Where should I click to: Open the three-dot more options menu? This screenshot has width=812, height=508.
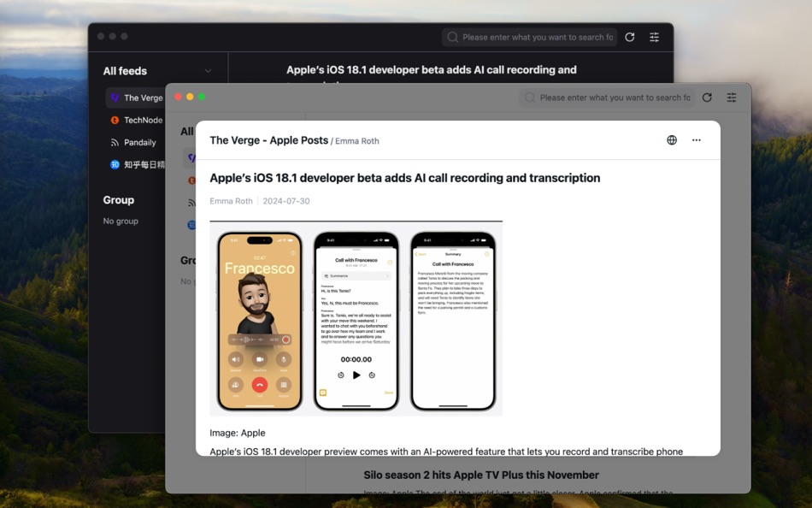pyautogui.click(x=697, y=140)
